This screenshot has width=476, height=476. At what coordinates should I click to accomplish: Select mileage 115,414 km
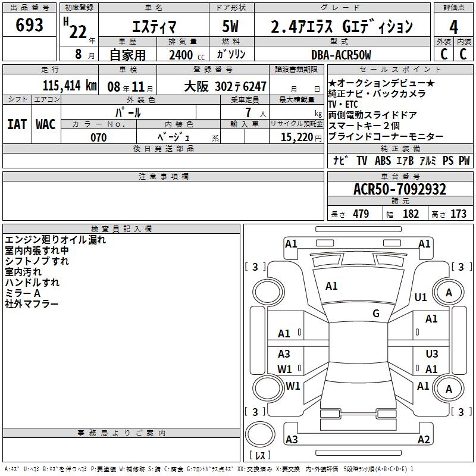(70, 86)
